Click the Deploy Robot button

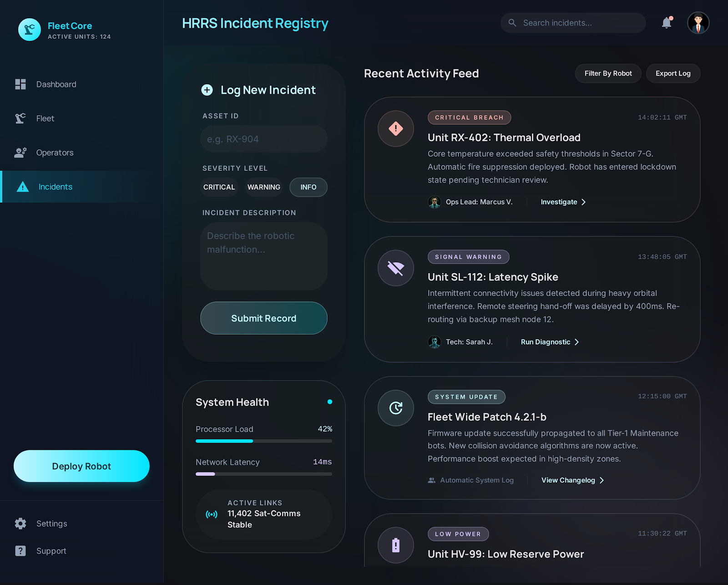point(81,466)
